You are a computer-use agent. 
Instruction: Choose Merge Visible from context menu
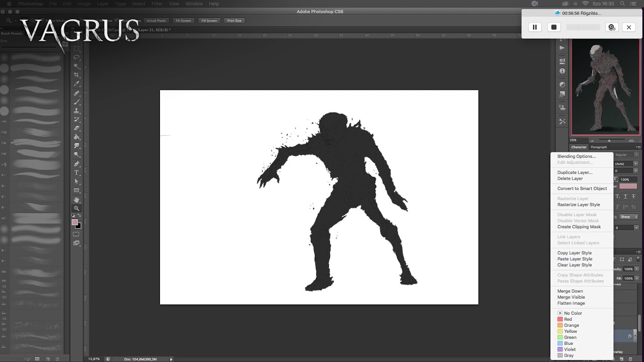pyautogui.click(x=571, y=297)
